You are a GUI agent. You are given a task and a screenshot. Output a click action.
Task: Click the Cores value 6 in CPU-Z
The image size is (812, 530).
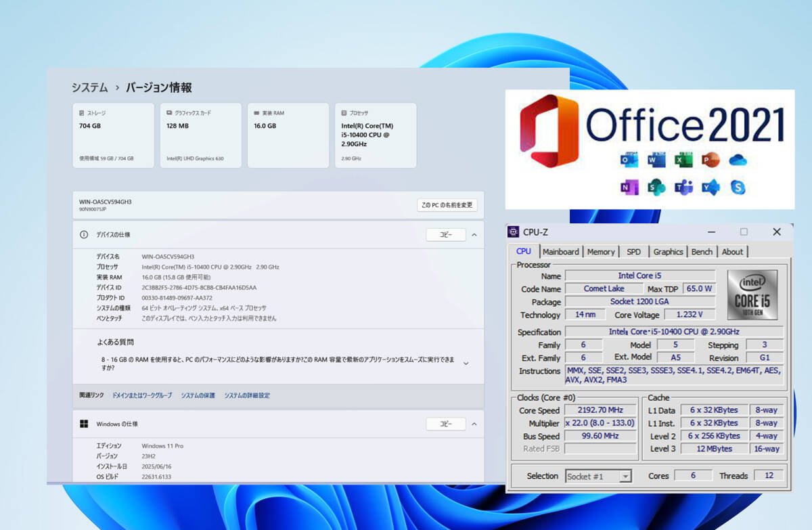[693, 476]
